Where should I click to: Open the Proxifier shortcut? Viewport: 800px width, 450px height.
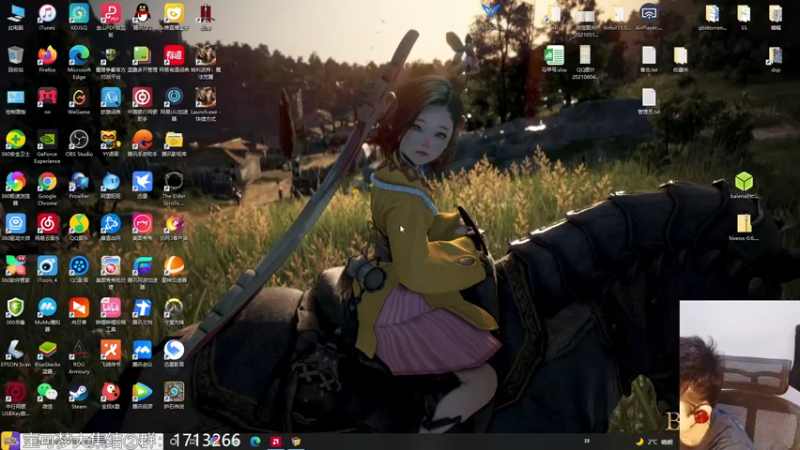point(79,185)
